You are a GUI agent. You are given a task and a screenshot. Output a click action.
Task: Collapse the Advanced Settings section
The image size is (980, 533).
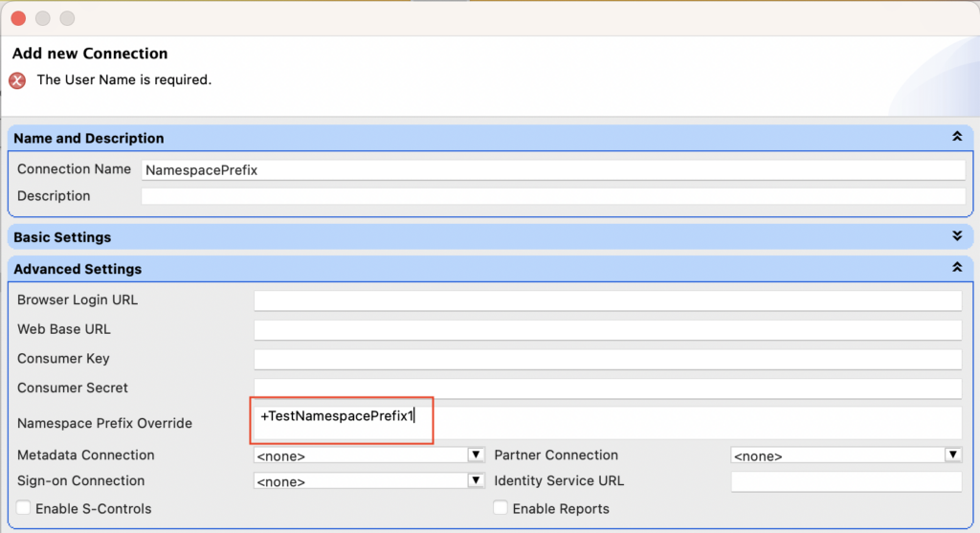point(957,267)
